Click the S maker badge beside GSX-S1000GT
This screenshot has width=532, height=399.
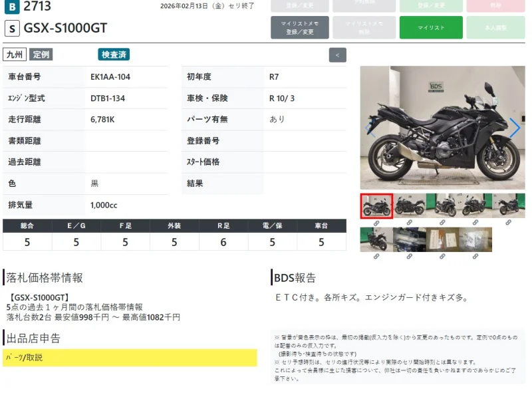12,28
